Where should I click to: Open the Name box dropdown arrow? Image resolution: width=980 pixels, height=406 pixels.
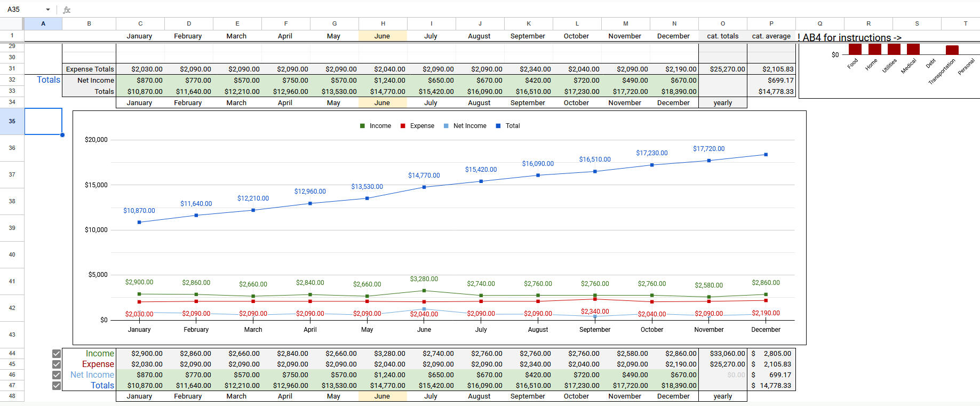[x=48, y=10]
